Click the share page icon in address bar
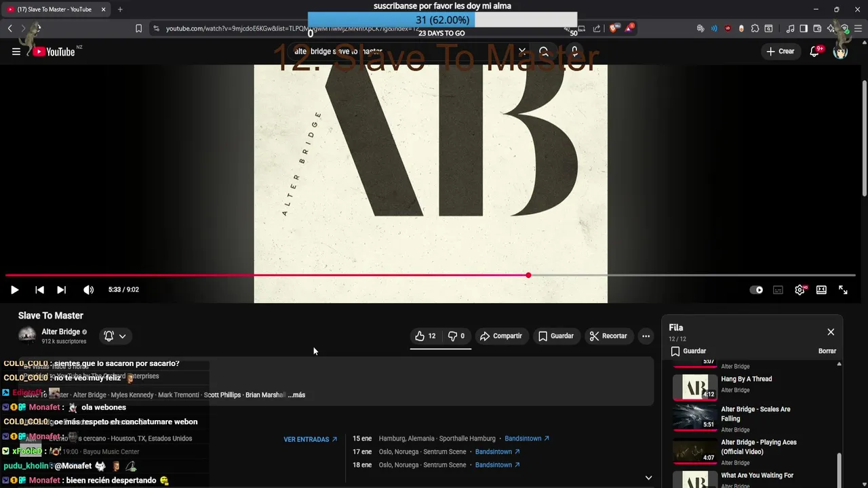The image size is (868, 488). (x=597, y=28)
